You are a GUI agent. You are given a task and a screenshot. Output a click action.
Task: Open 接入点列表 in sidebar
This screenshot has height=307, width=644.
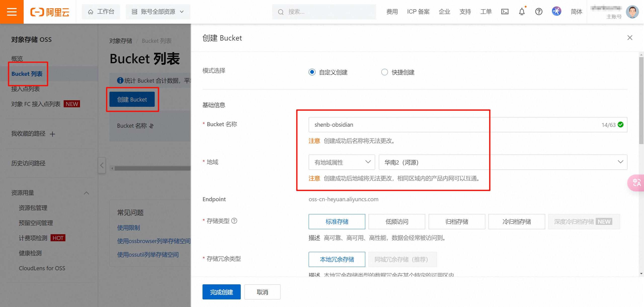click(25, 89)
